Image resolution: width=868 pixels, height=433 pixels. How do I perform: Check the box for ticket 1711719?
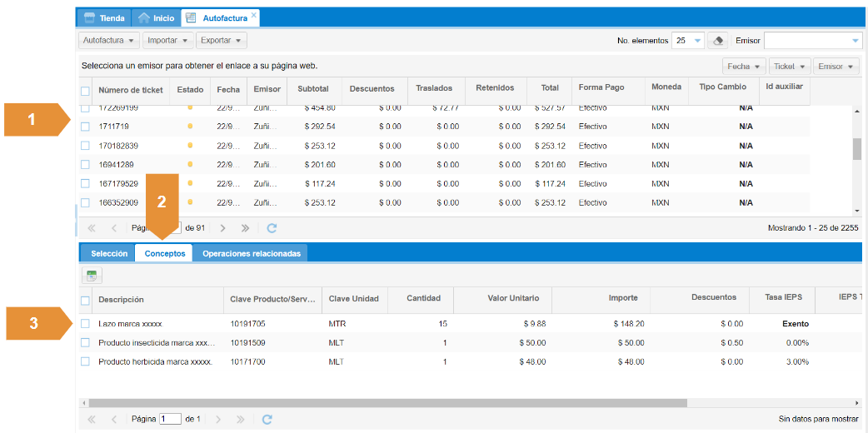pyautogui.click(x=85, y=127)
